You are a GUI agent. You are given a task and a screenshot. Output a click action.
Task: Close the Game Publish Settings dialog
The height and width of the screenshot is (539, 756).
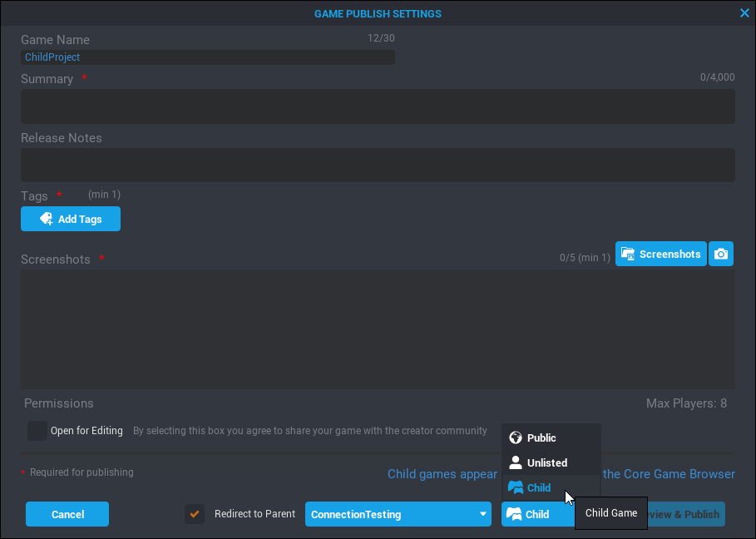[744, 13]
